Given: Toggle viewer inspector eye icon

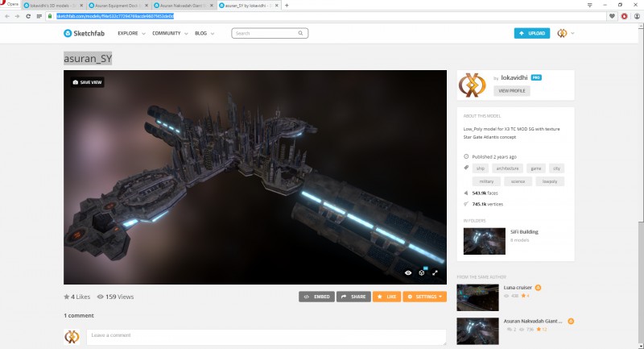Looking at the screenshot, I should pyautogui.click(x=408, y=272).
